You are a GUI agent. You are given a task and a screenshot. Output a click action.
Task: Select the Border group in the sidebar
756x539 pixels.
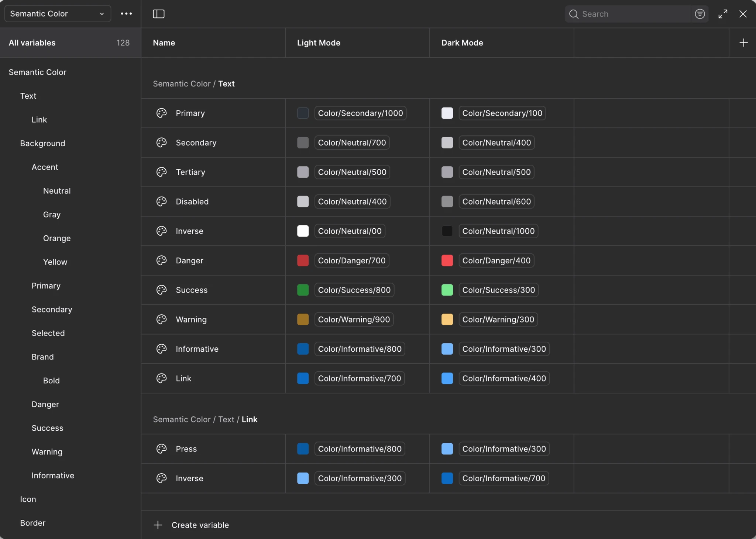click(x=32, y=523)
